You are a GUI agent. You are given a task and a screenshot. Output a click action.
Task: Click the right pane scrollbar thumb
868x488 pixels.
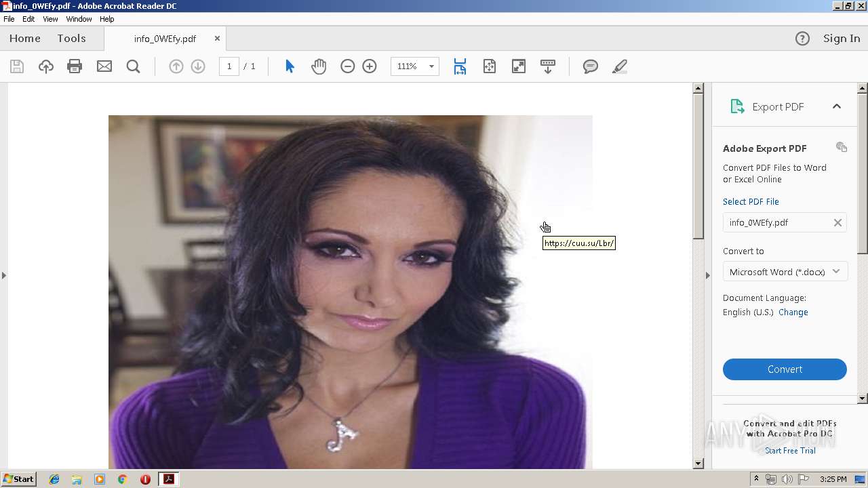click(x=863, y=173)
